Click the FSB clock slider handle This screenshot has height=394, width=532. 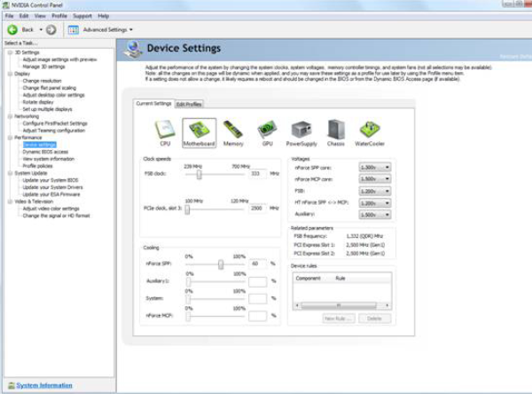pyautogui.click(x=199, y=174)
